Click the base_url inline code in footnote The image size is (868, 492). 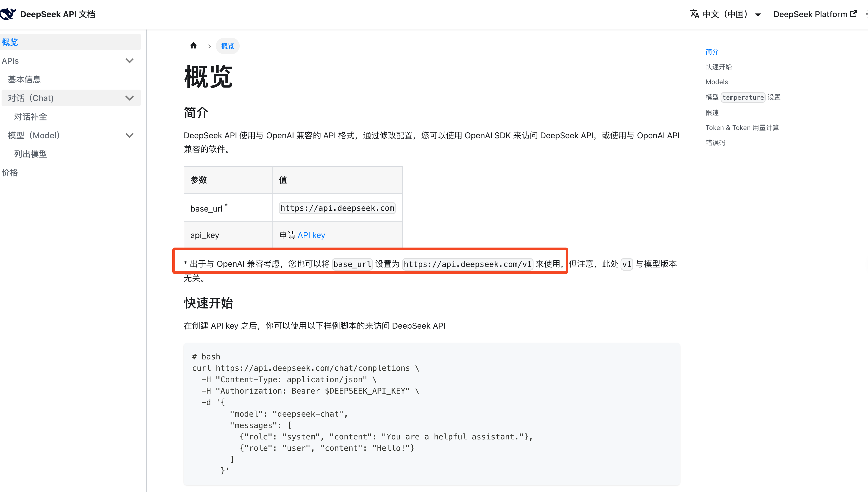tap(352, 264)
